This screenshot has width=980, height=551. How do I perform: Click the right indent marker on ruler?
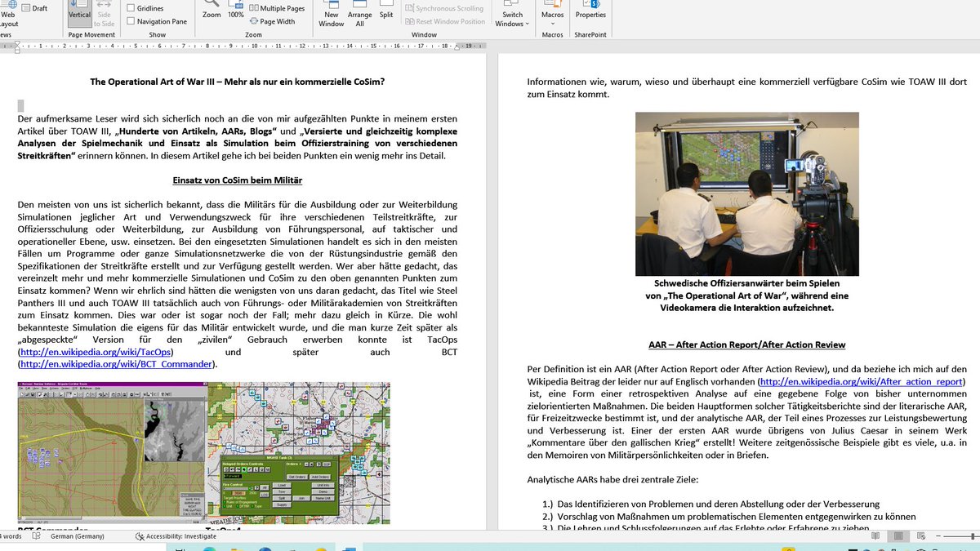tap(457, 49)
